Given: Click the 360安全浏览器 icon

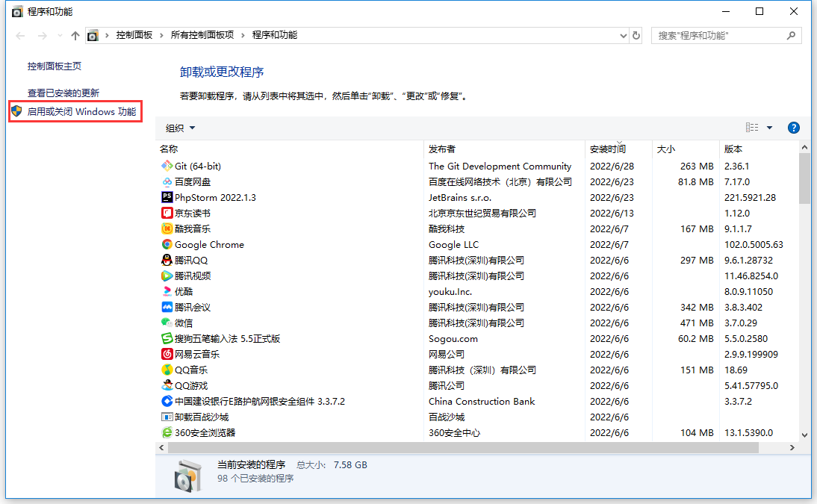Looking at the screenshot, I should [167, 432].
